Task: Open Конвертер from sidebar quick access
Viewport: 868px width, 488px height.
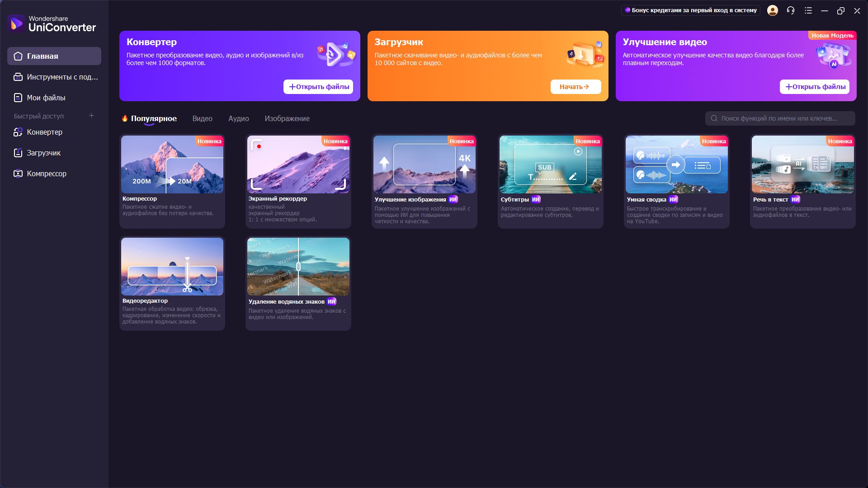Action: coord(44,132)
